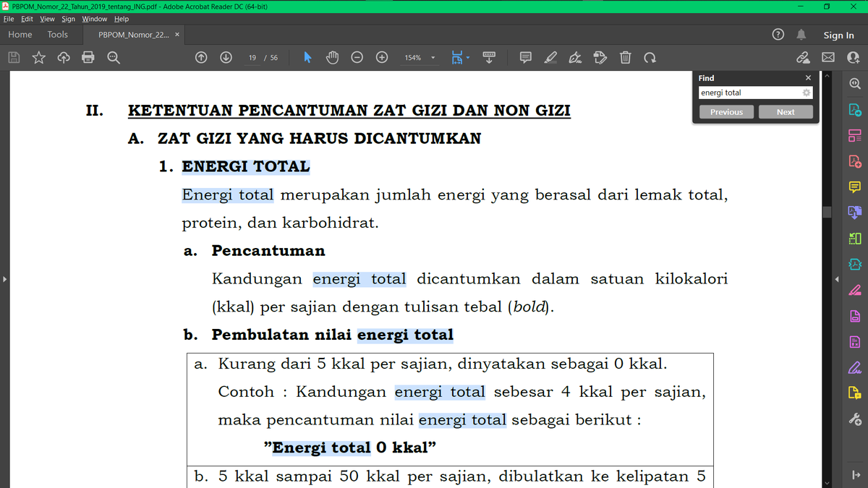Open the share with others person icon
This screenshot has height=488, width=868.
click(853, 57)
